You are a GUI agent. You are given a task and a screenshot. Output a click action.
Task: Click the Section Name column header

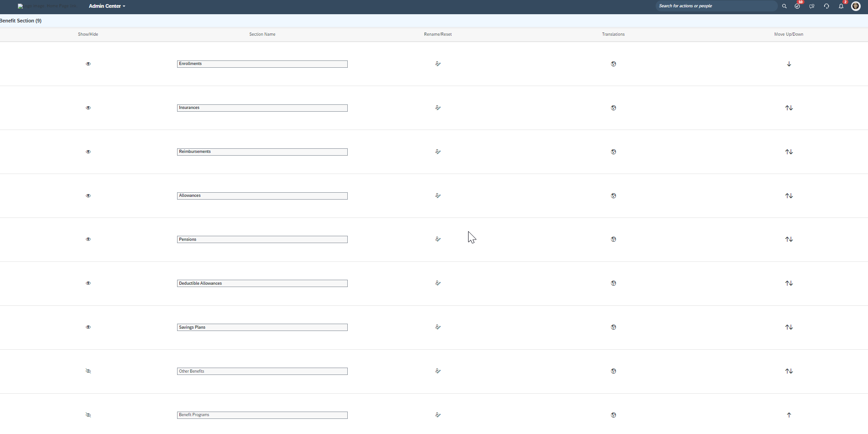tap(262, 34)
